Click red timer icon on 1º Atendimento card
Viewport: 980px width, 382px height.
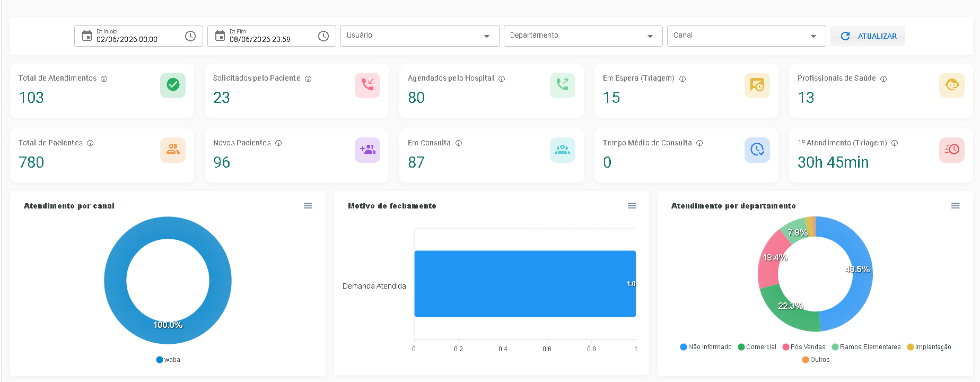952,150
